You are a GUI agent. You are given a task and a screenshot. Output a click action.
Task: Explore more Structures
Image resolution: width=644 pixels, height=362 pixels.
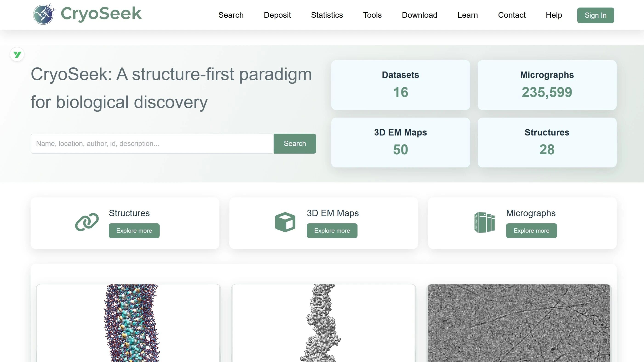tap(134, 230)
